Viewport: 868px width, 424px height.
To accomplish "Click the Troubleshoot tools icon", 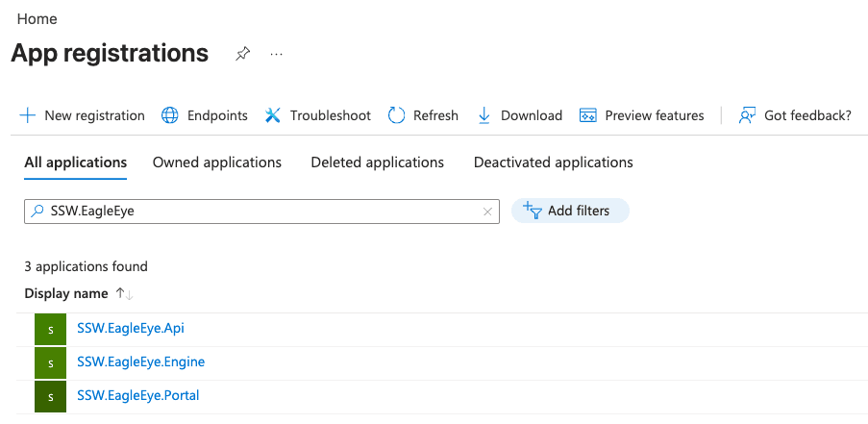I will [x=273, y=115].
